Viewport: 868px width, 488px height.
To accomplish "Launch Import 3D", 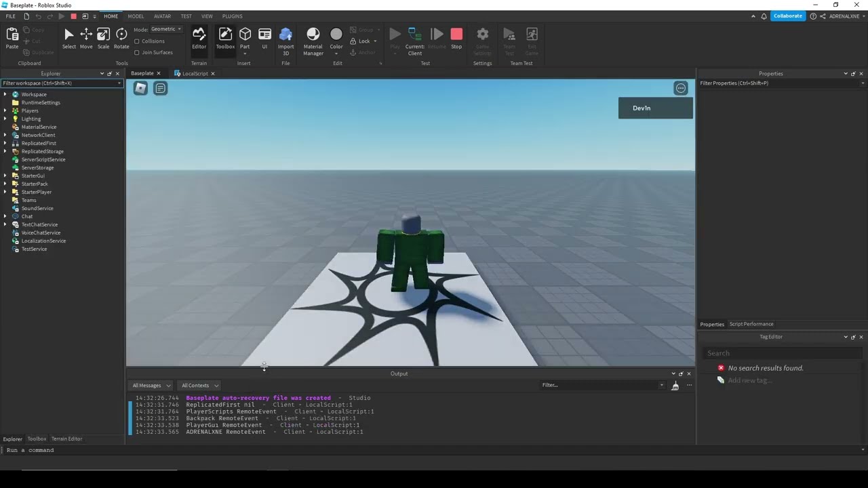I will coord(285,41).
